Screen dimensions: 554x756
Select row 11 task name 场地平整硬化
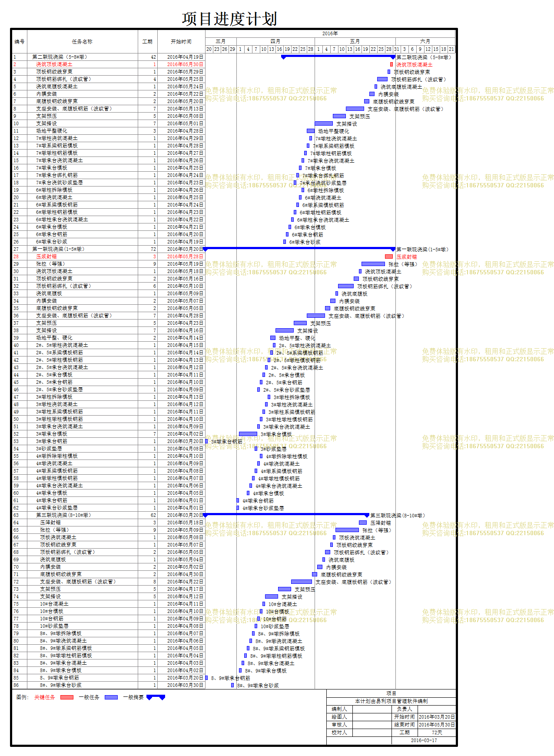[52, 131]
